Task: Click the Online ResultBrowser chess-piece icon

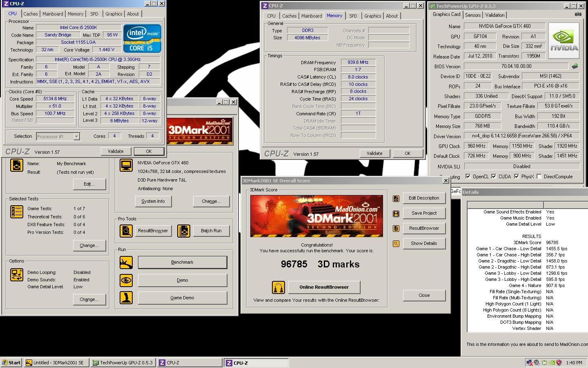Action: point(278,287)
